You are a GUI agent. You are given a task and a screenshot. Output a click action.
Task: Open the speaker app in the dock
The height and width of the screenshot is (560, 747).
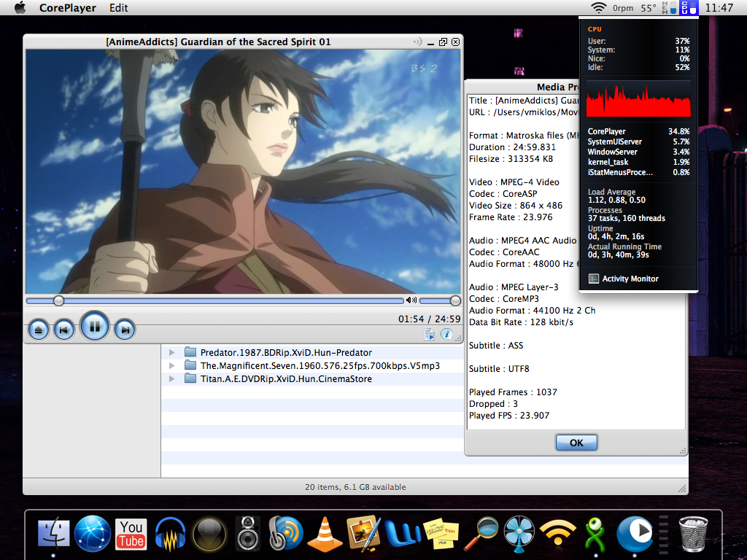tap(248, 534)
